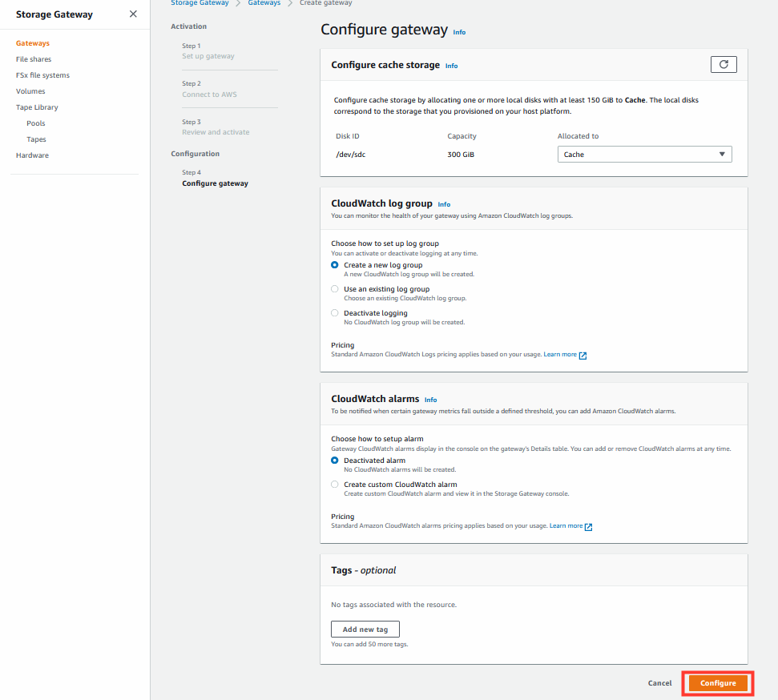Viewport: 778px width, 700px height.
Task: Open Info link next to Configure gateway
Action: click(459, 32)
